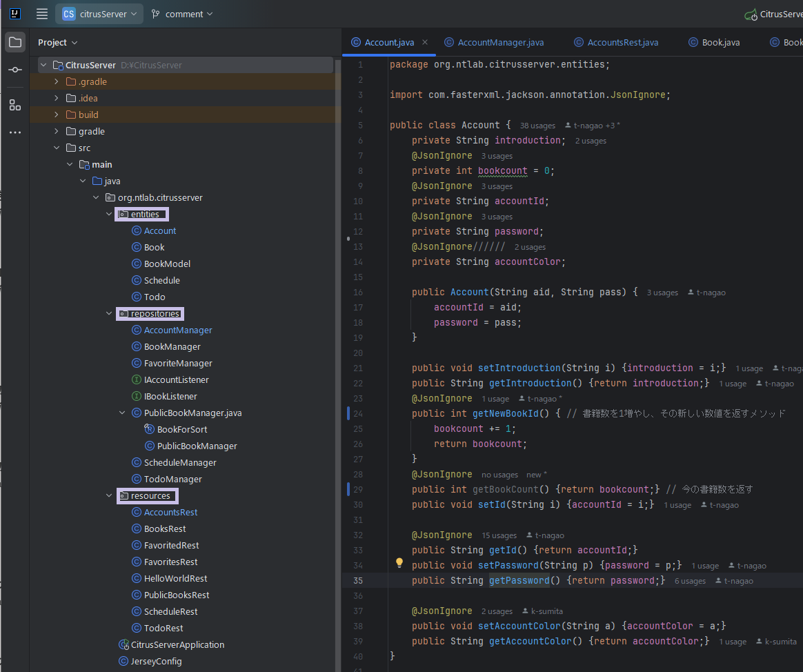Collapse the src folder

click(x=57, y=148)
